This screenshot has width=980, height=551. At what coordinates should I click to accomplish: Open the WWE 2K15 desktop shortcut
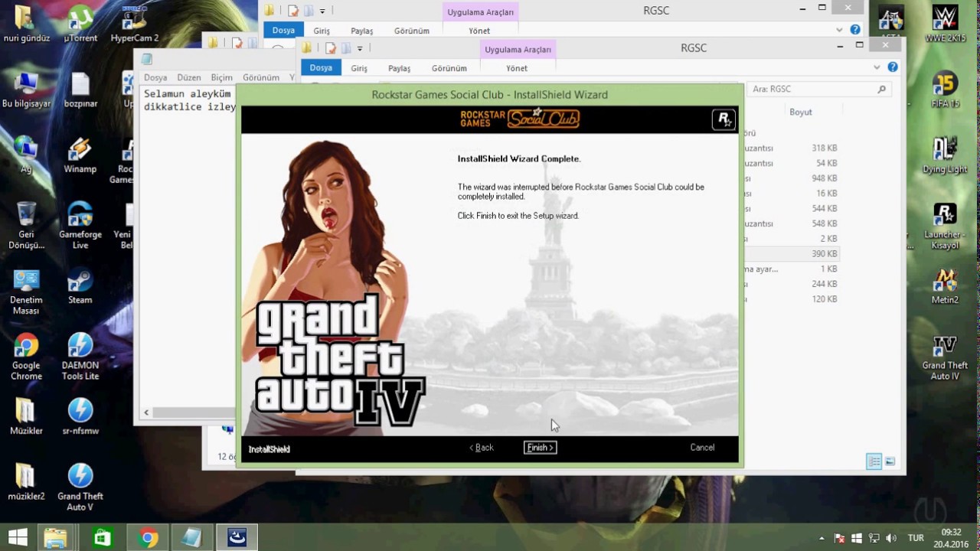pyautogui.click(x=945, y=24)
